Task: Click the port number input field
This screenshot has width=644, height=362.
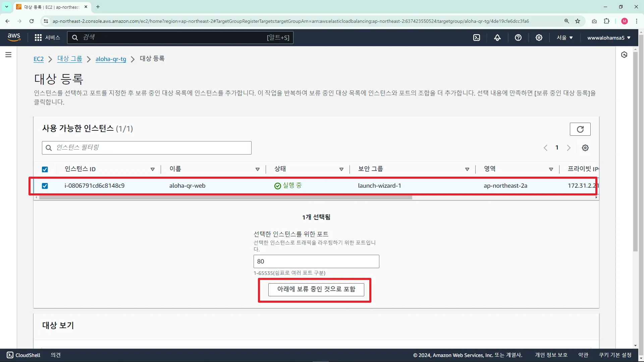Action: click(316, 261)
